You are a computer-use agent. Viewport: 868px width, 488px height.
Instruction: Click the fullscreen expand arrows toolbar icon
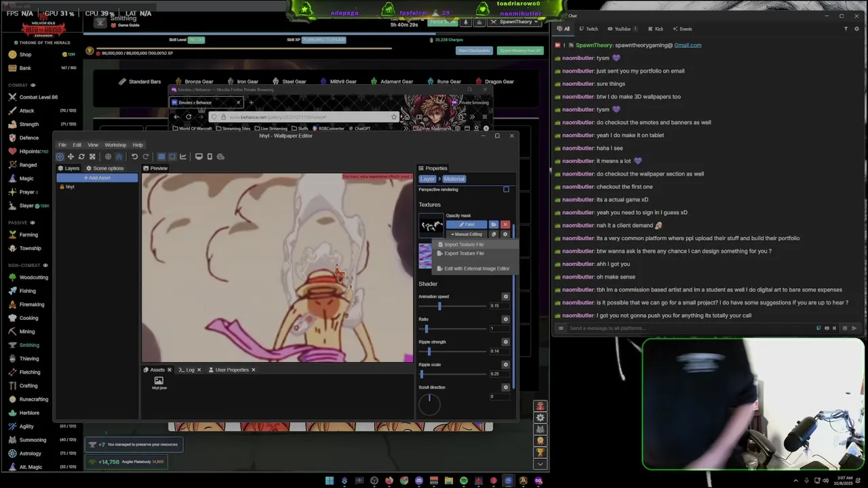[92, 157]
